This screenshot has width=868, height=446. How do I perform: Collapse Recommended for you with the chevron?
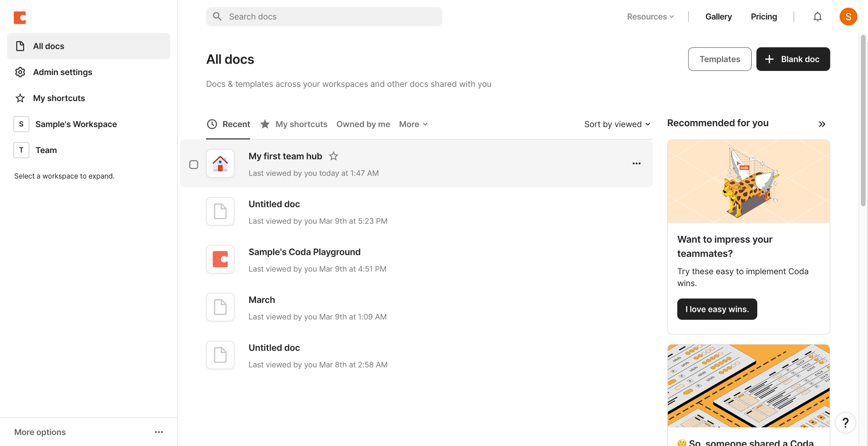822,124
